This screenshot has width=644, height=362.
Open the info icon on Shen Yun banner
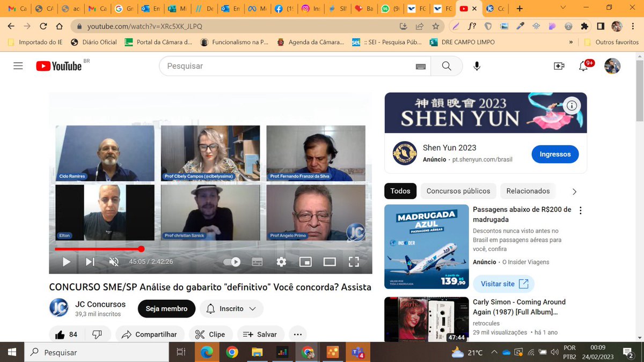tap(572, 106)
